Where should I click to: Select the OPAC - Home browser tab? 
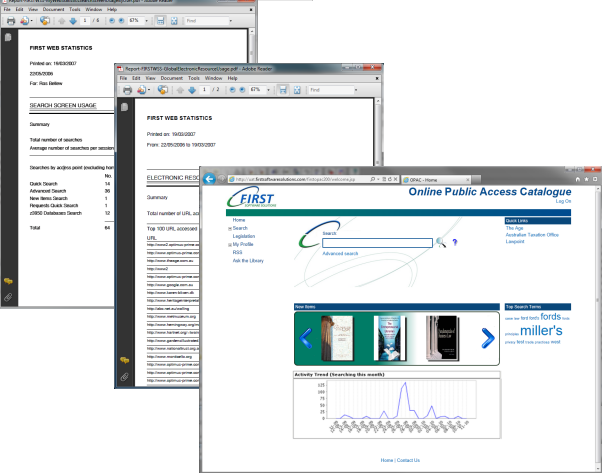pos(436,180)
